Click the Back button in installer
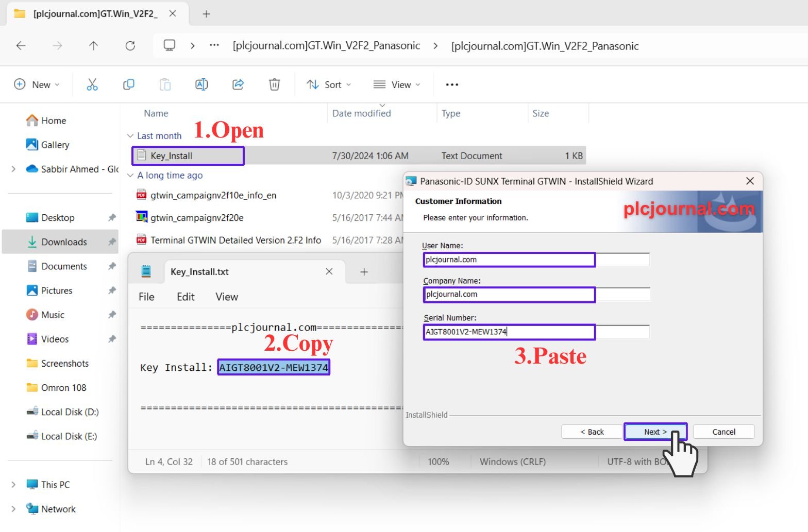The width and height of the screenshot is (808, 532). tap(592, 432)
